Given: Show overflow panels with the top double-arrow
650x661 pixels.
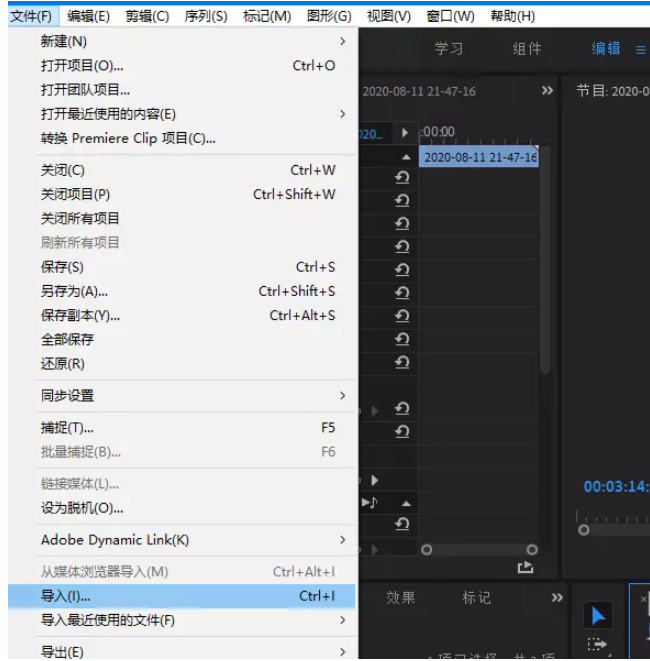Looking at the screenshot, I should pos(547,91).
